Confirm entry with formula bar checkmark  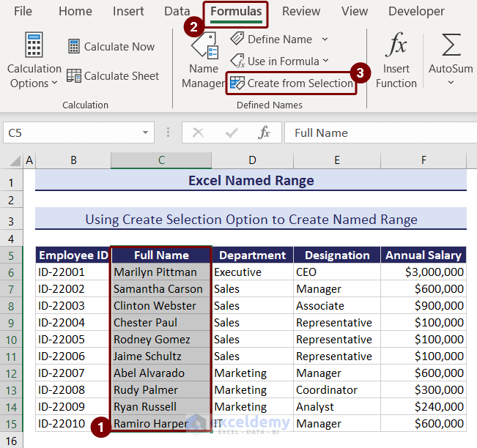pyautogui.click(x=232, y=132)
